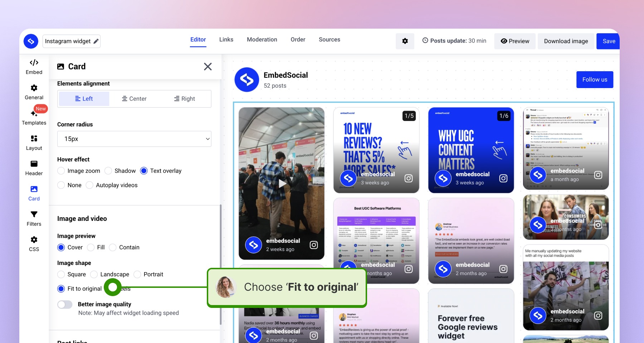Select the Shadow hover effect

pos(108,171)
